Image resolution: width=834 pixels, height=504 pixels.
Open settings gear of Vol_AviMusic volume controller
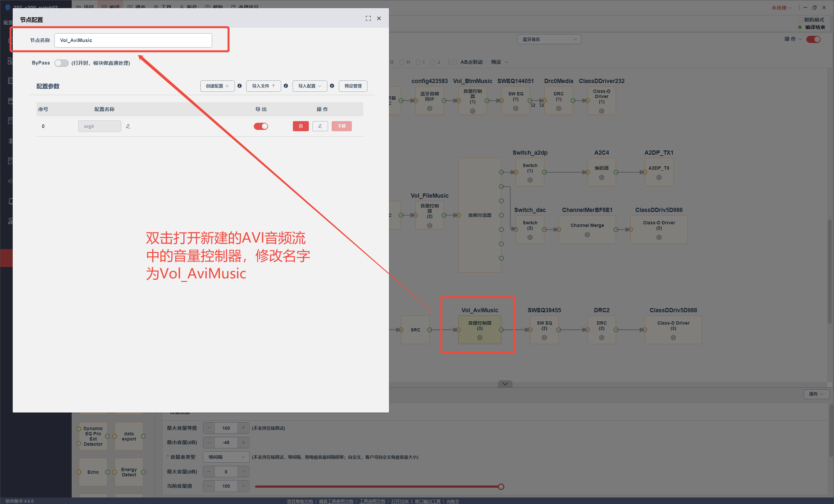coord(480,338)
